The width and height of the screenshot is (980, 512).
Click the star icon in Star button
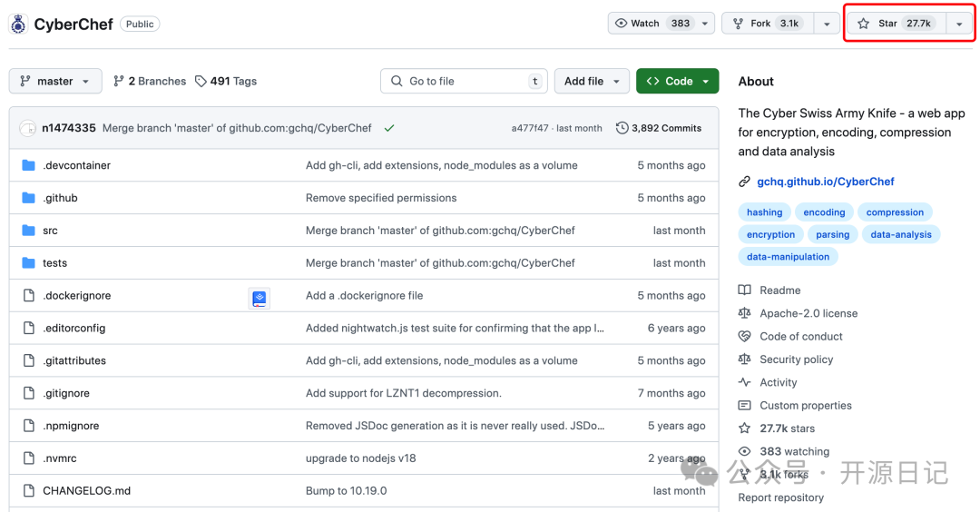pos(863,24)
